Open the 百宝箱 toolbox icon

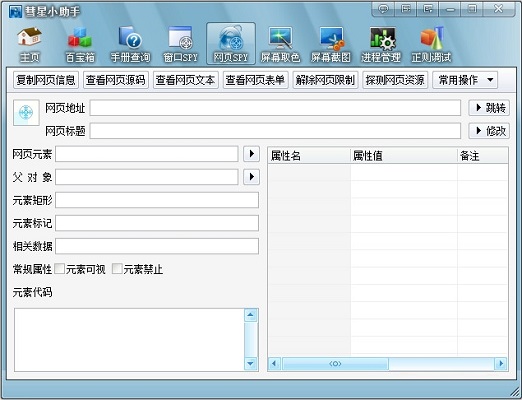80,44
